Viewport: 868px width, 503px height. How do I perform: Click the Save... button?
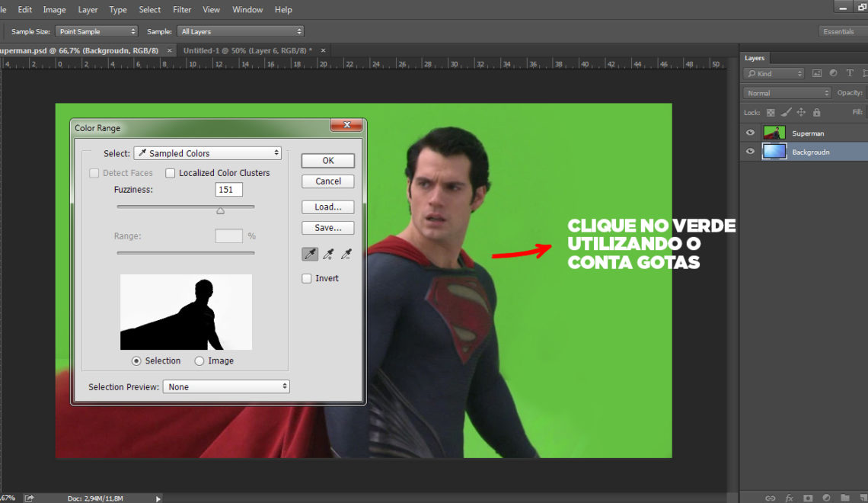tap(327, 228)
